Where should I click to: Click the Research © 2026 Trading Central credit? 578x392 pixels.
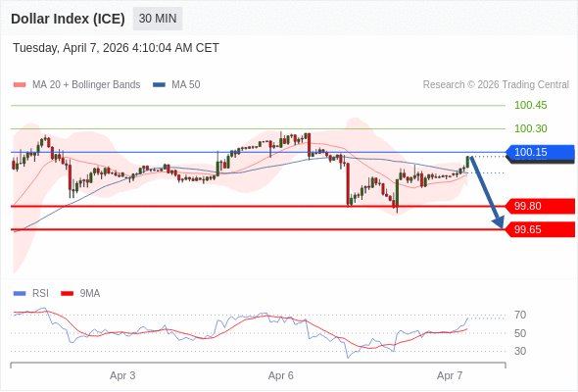(x=496, y=85)
